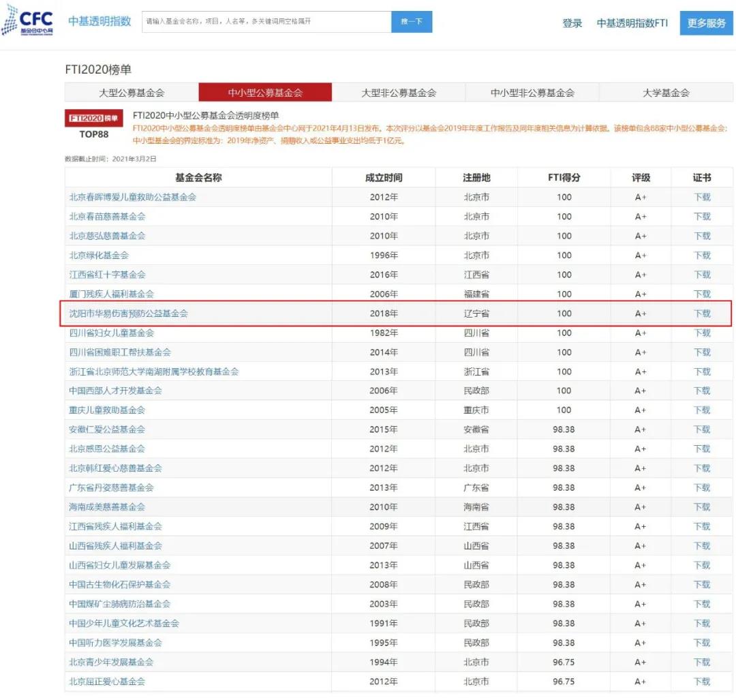Open the 中基透明指数 site title link
The image size is (736, 700).
(99, 21)
